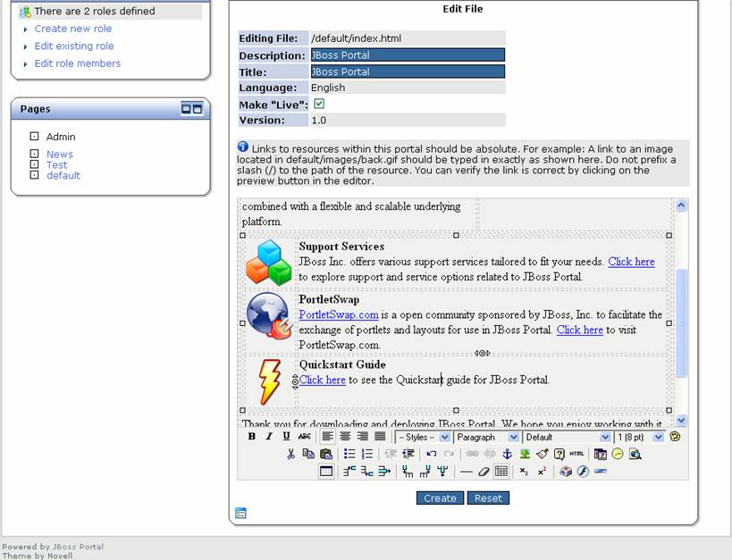The image size is (732, 560).
Task: Delete the table row
Action: [x=384, y=472]
